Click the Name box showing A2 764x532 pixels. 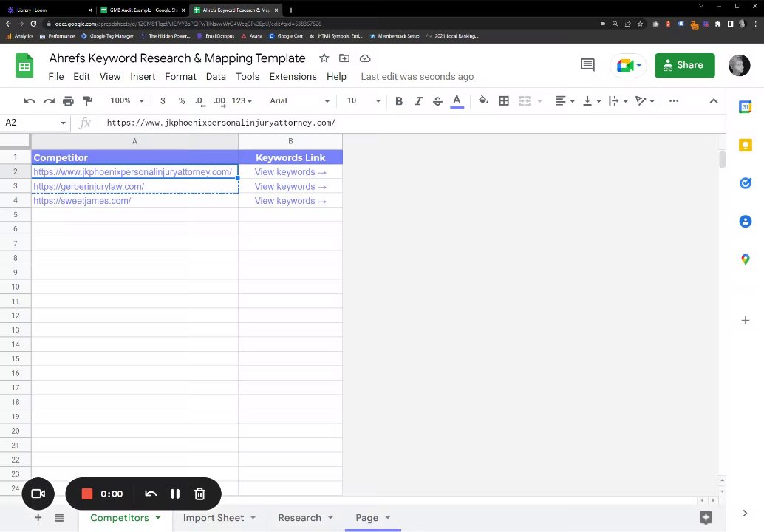pos(35,123)
